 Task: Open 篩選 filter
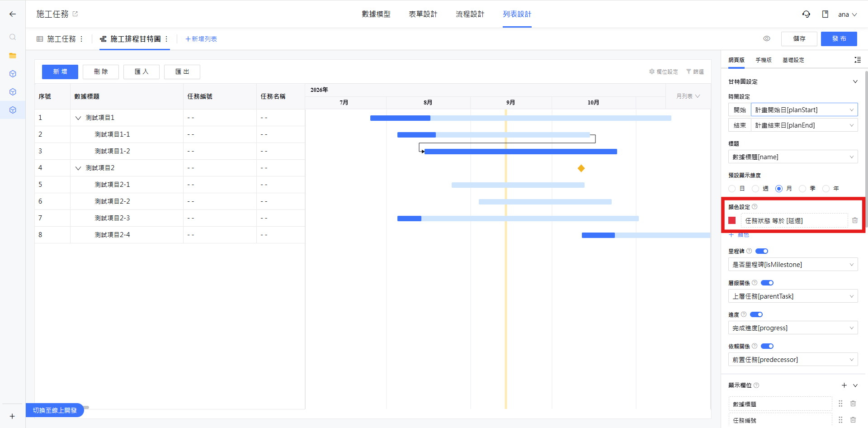coord(695,71)
